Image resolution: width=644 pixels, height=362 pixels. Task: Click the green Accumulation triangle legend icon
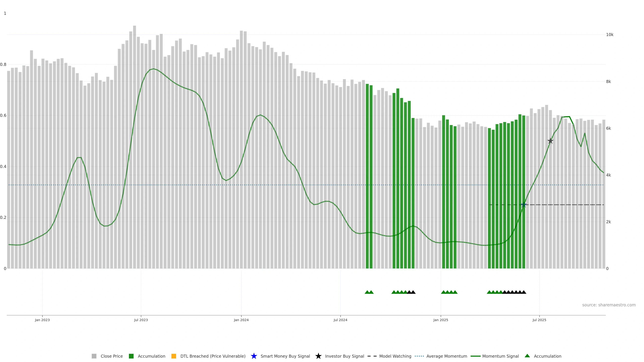click(527, 356)
